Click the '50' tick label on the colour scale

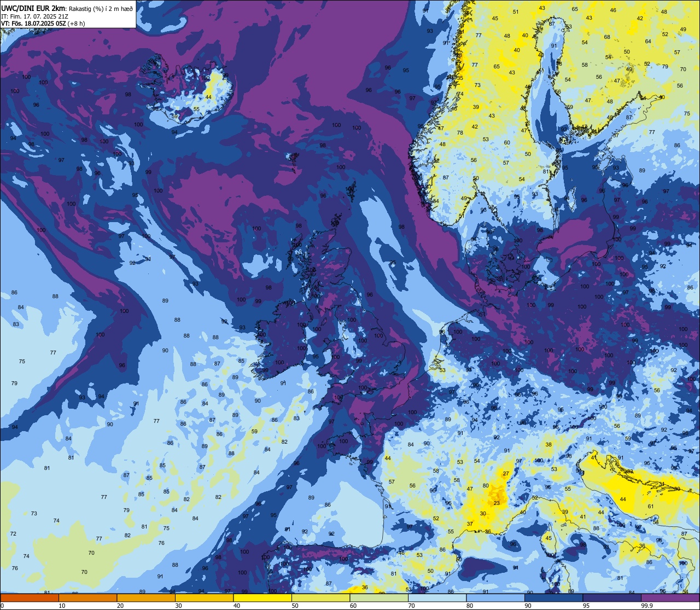pos(295,606)
